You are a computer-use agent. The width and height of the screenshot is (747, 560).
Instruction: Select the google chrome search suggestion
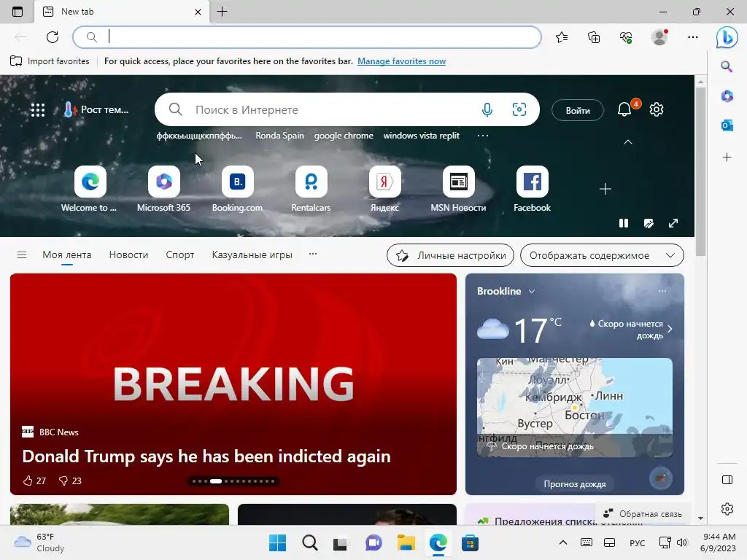point(344,136)
